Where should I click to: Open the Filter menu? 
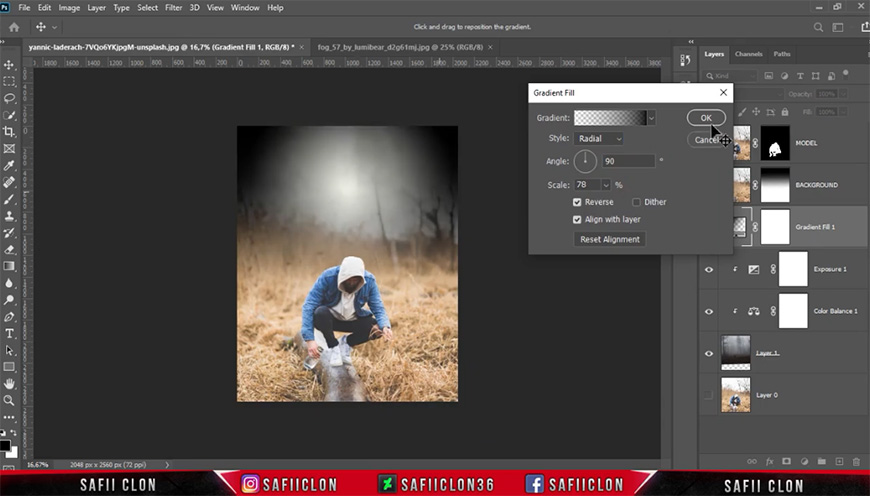(x=173, y=8)
